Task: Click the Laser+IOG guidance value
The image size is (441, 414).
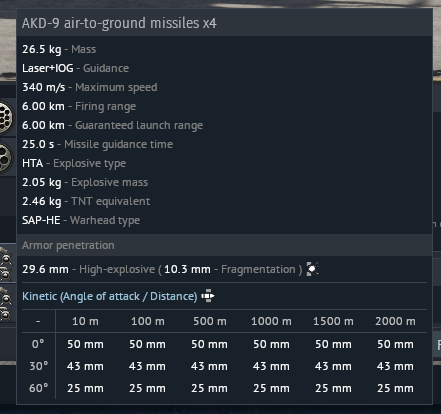Action: point(48,68)
